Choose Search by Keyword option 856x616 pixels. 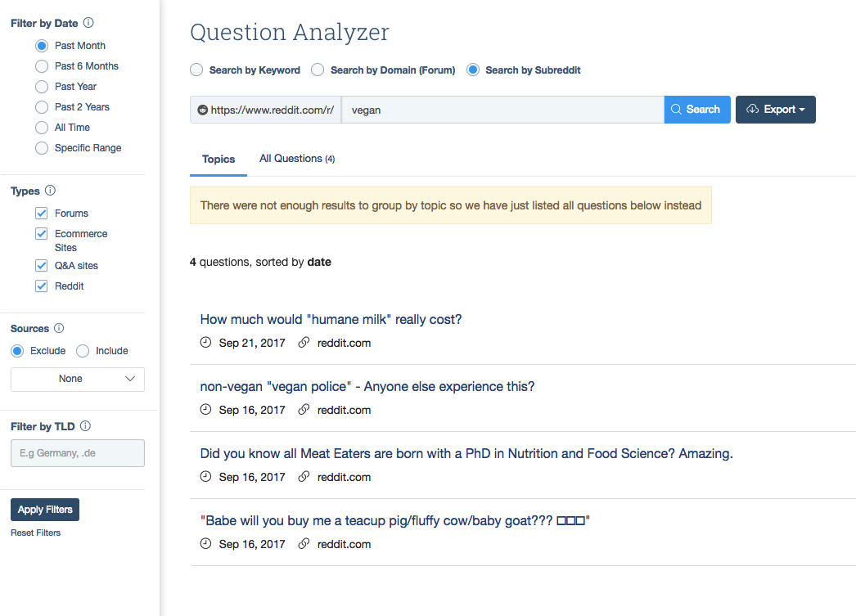click(196, 70)
